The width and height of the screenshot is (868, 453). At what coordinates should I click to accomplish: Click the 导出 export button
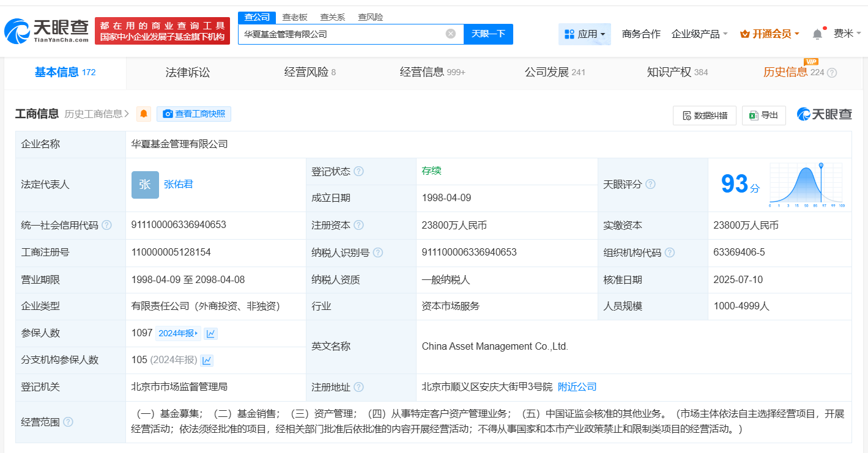[764, 116]
